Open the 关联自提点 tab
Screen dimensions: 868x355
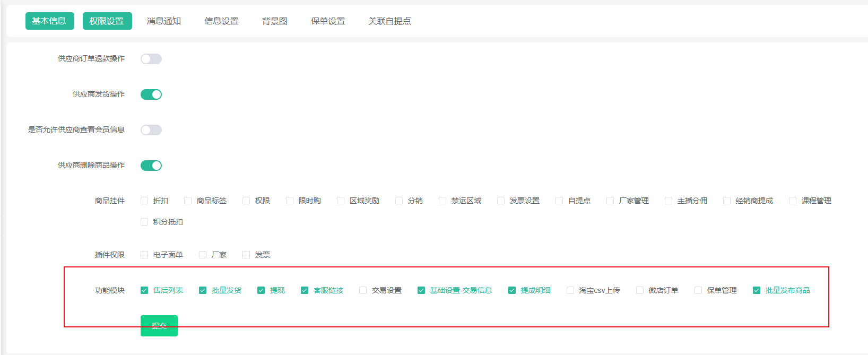click(x=389, y=21)
